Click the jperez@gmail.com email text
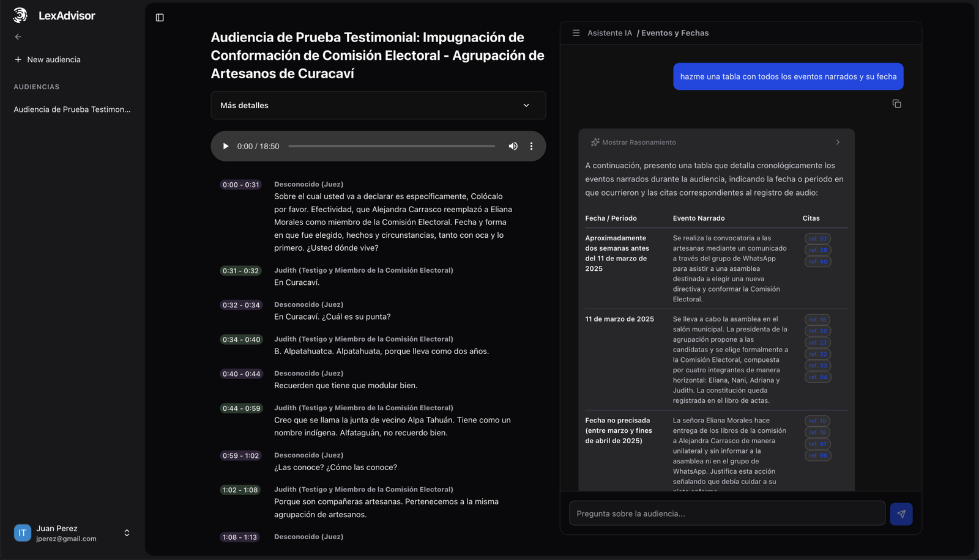Viewport: 979px width, 560px height. (x=66, y=539)
